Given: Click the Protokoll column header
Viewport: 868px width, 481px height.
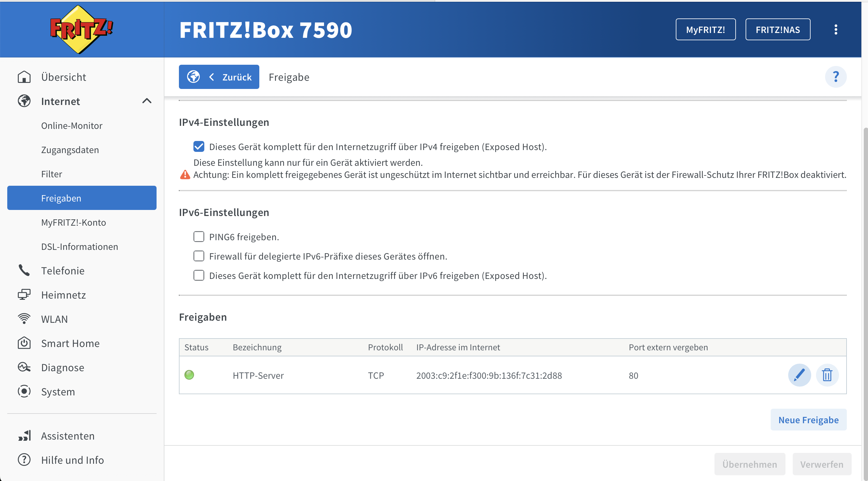Looking at the screenshot, I should (385, 347).
